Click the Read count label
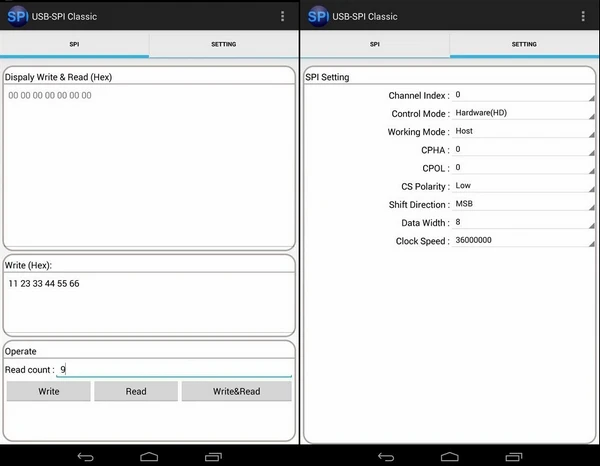Screen dimensions: 600x466 (29, 370)
